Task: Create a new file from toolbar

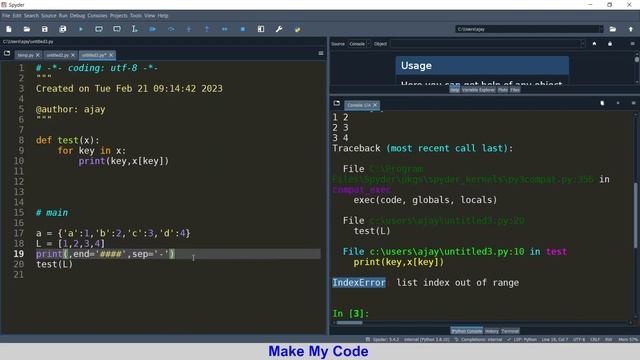Action: coord(9,29)
